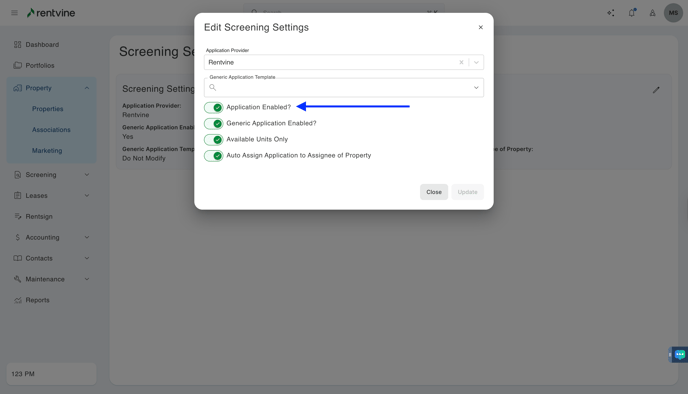Close the Edit Screening Settings dialog with X

(480, 27)
